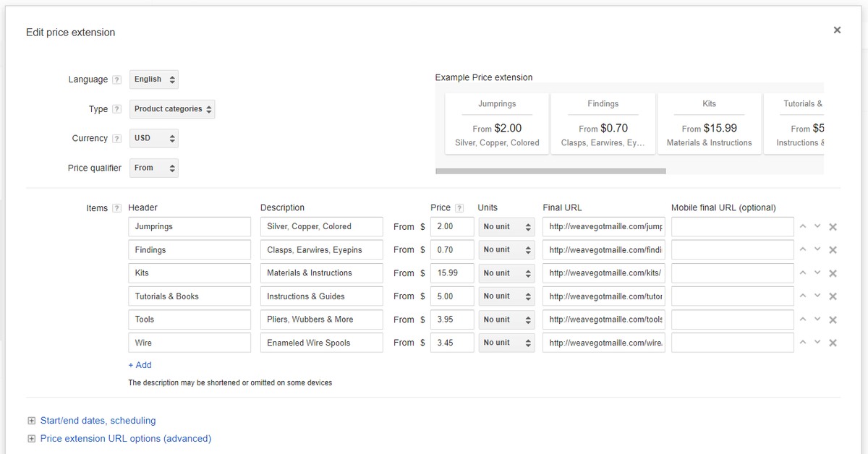
Task: Click the 2.00 price field
Action: [452, 227]
